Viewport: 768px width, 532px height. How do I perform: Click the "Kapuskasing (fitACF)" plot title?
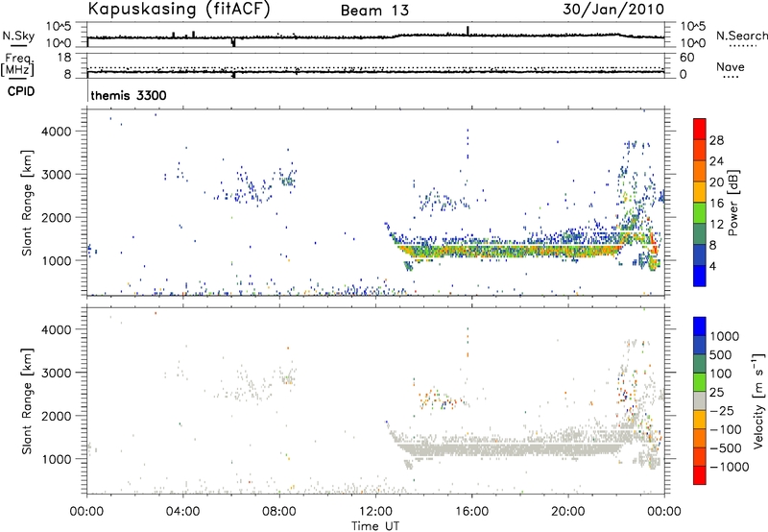click(x=179, y=10)
